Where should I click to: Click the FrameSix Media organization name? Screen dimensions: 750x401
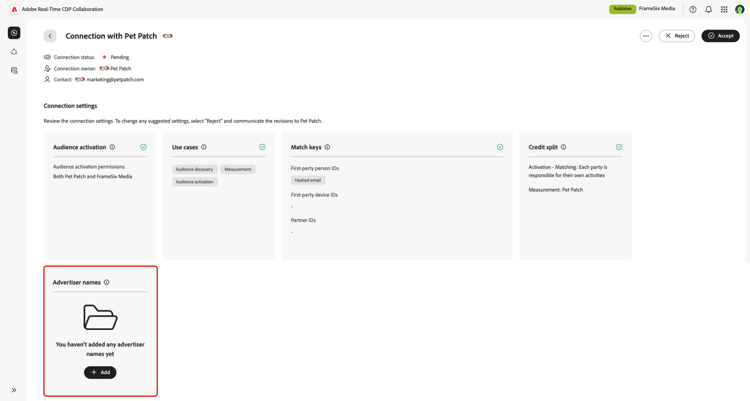click(657, 9)
